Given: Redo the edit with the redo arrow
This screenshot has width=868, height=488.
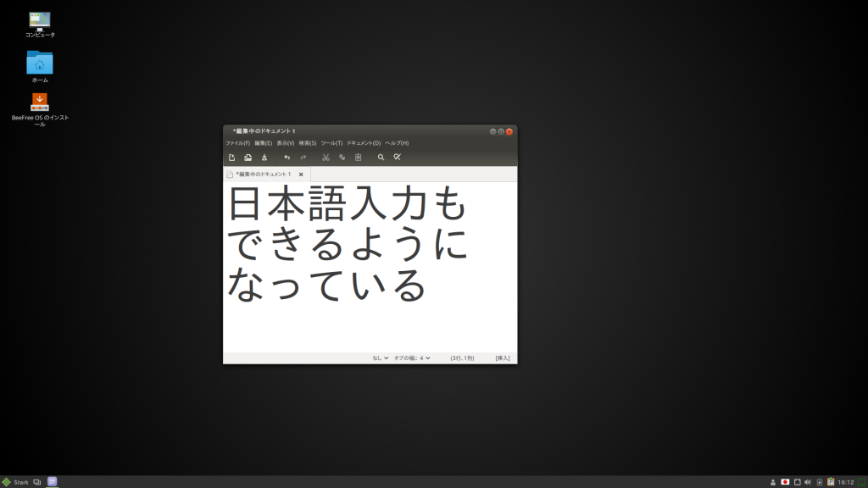Looking at the screenshot, I should pyautogui.click(x=303, y=158).
